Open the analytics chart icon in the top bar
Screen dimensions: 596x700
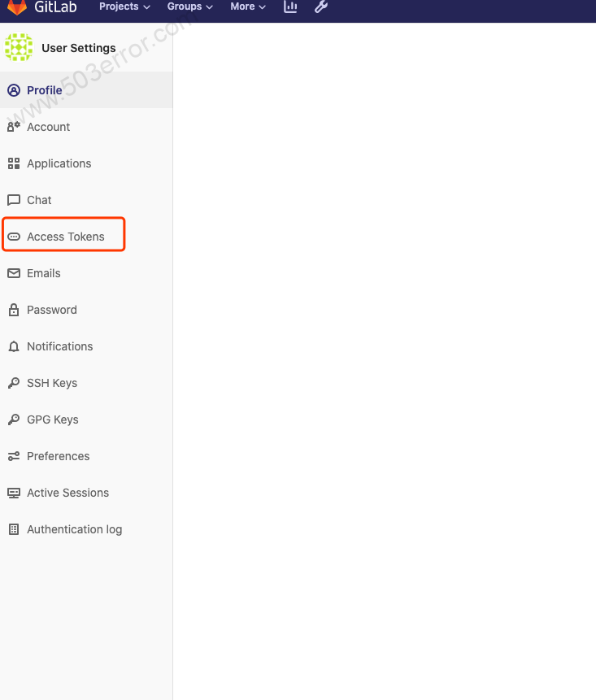289,7
